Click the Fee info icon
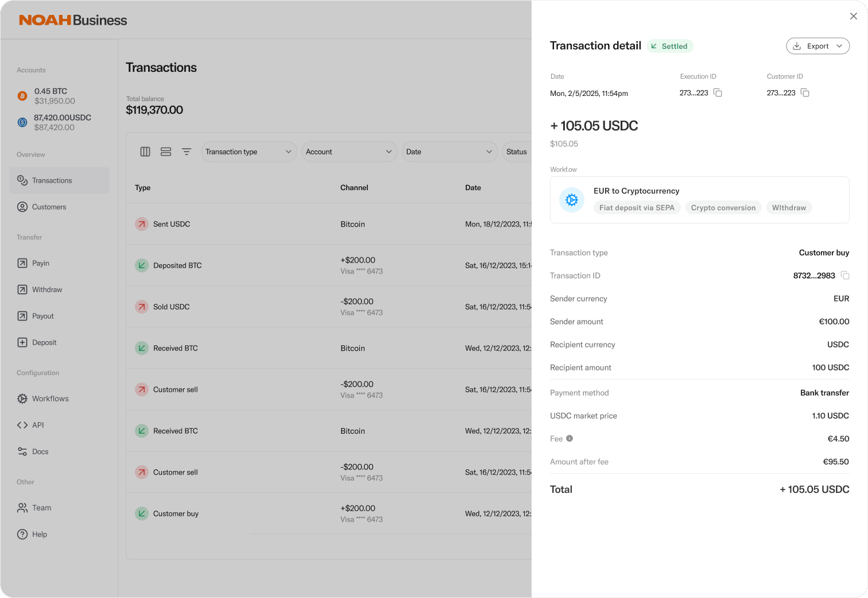 (x=569, y=438)
